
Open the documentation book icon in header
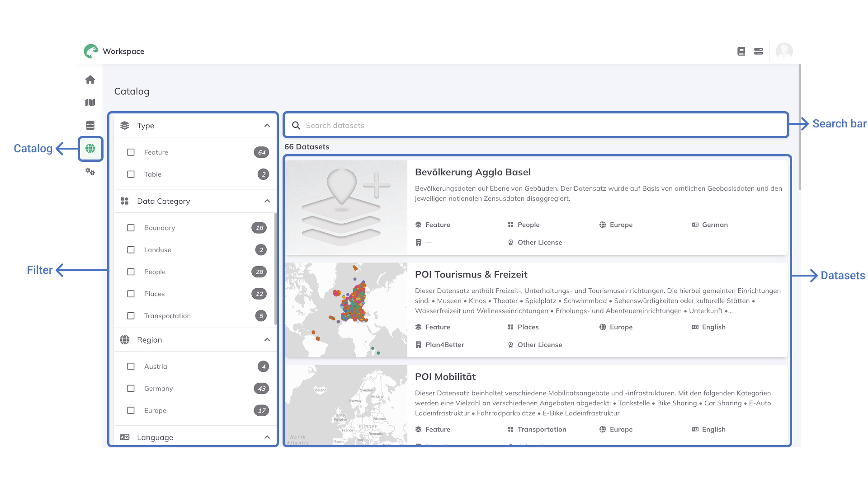pyautogui.click(x=741, y=52)
